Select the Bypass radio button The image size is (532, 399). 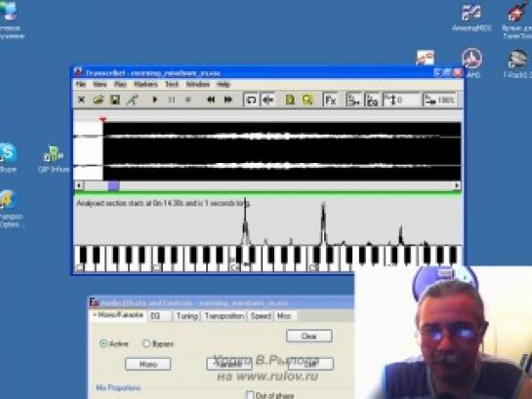click(146, 343)
